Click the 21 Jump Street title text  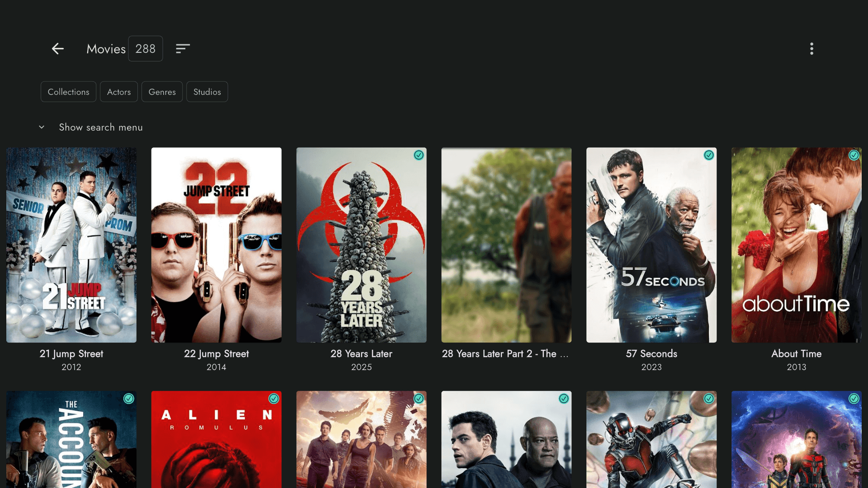tap(71, 354)
